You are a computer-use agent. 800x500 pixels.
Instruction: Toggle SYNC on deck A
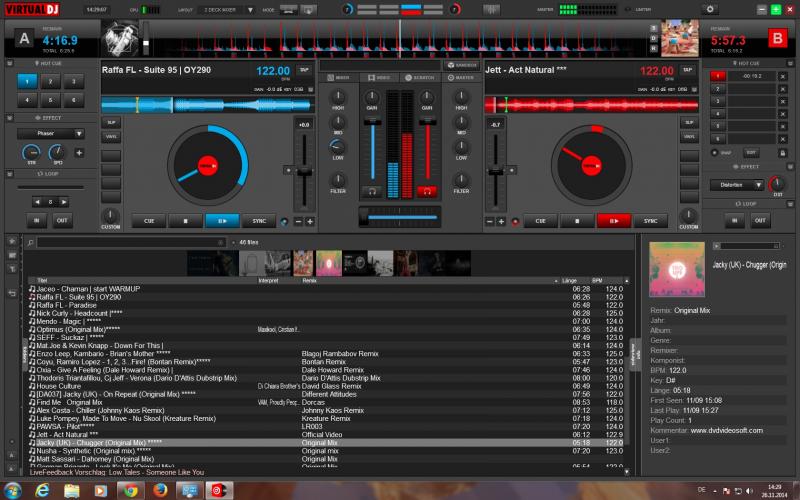pos(259,221)
